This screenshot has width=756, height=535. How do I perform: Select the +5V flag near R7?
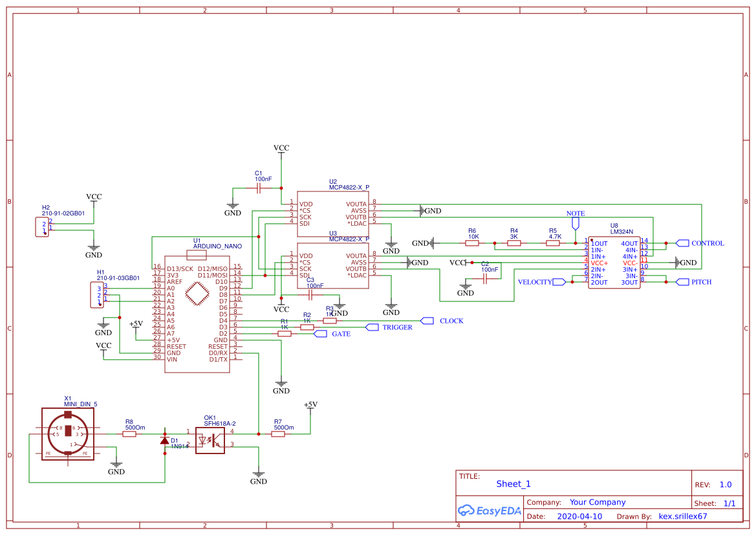(309, 406)
